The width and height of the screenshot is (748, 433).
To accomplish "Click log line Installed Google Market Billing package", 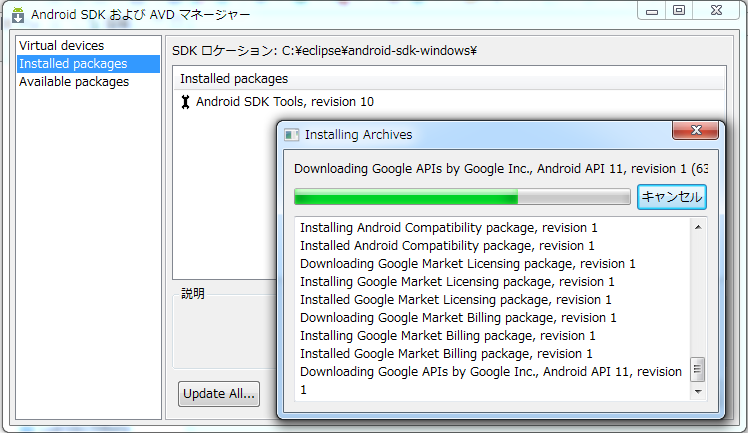I will 446,354.
